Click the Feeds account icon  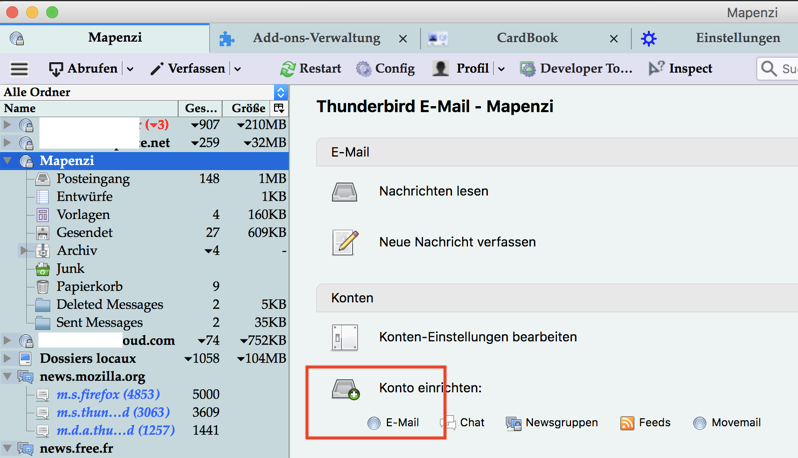pyautogui.click(x=627, y=423)
